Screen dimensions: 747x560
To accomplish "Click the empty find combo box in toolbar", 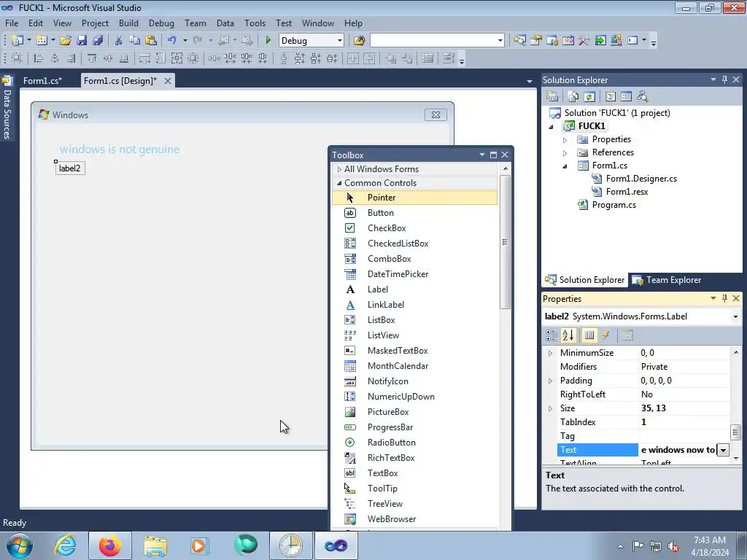I will click(x=437, y=41).
